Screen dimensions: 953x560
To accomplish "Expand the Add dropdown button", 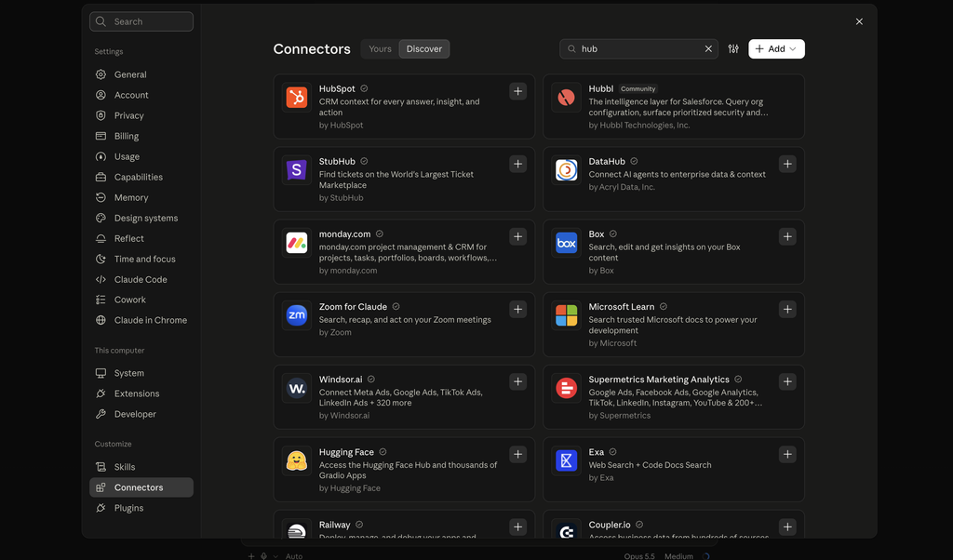I will click(776, 48).
